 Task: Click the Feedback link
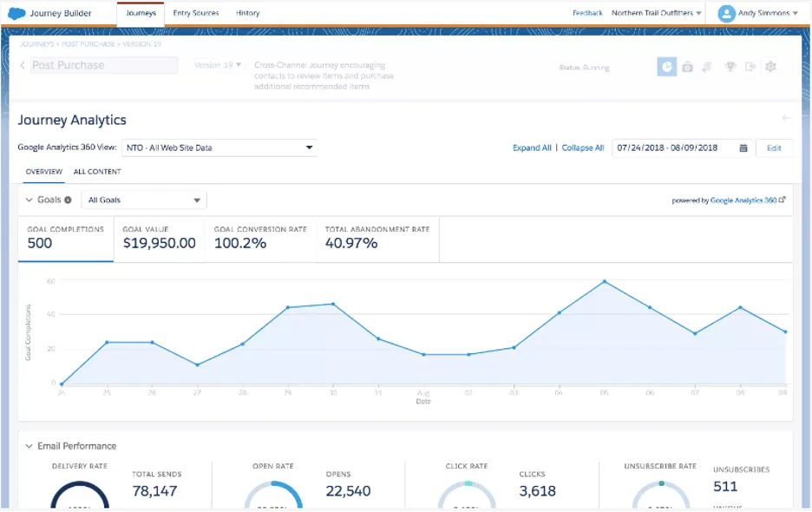pyautogui.click(x=587, y=14)
